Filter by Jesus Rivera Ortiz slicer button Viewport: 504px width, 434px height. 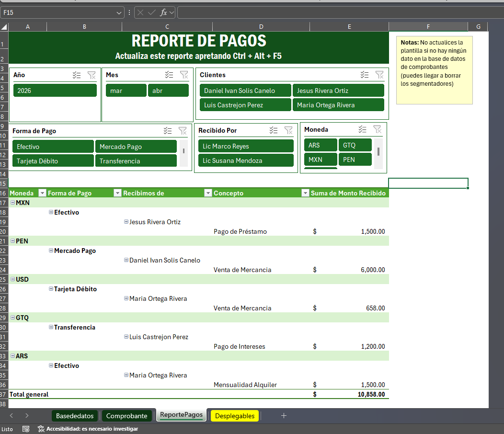[x=338, y=91]
